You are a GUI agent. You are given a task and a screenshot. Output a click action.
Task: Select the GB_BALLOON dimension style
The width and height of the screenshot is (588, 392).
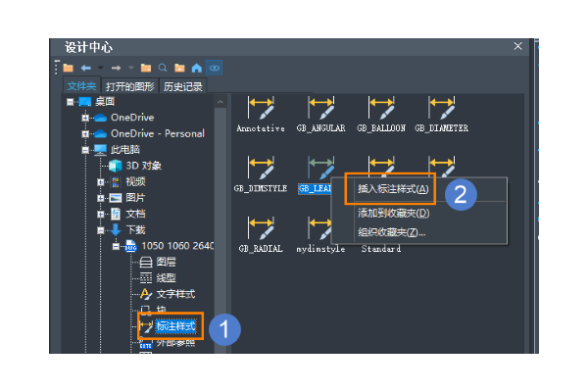381,114
